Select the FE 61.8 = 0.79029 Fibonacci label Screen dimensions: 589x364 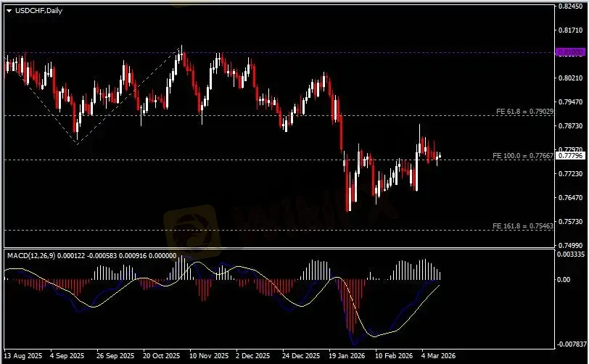(524, 112)
